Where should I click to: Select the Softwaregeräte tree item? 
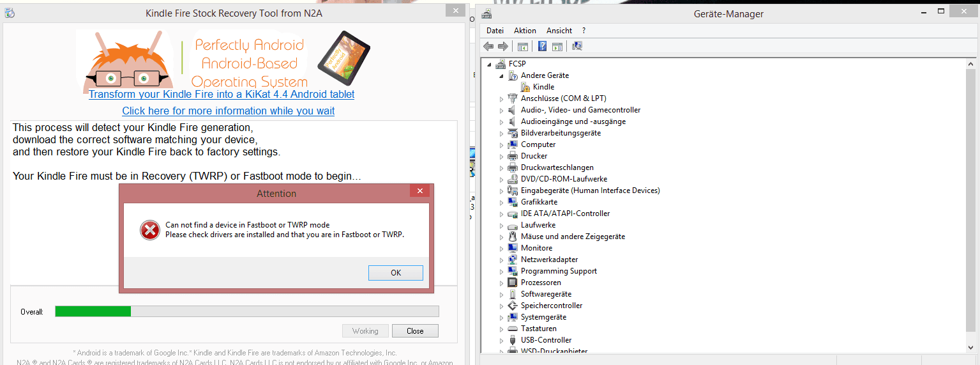tap(546, 294)
